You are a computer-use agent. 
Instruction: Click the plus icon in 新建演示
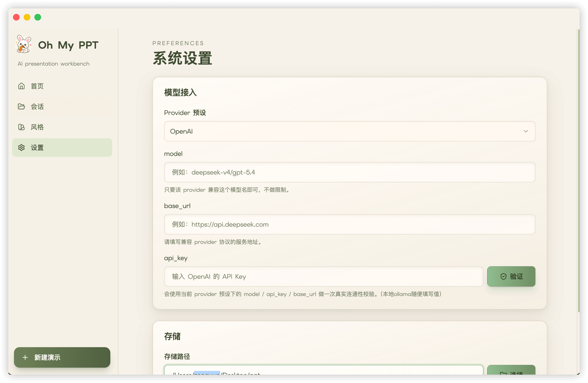tap(25, 357)
